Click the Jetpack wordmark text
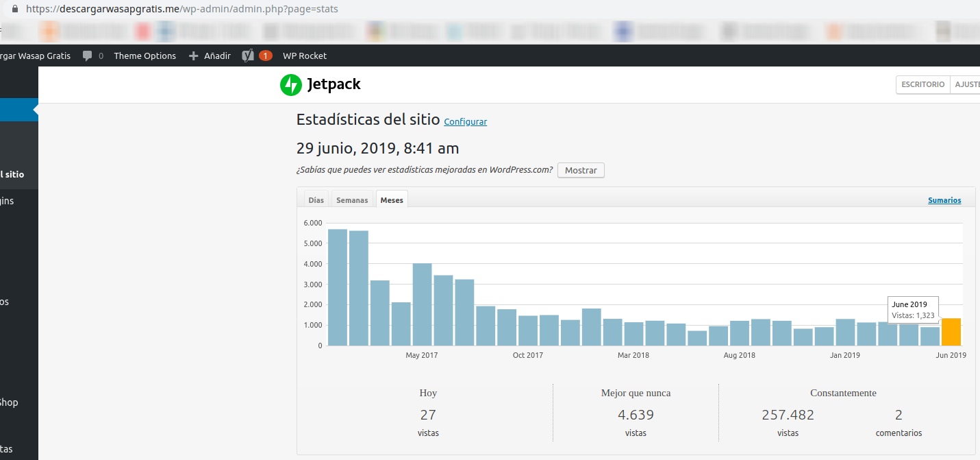This screenshot has width=980, height=460. (x=334, y=85)
